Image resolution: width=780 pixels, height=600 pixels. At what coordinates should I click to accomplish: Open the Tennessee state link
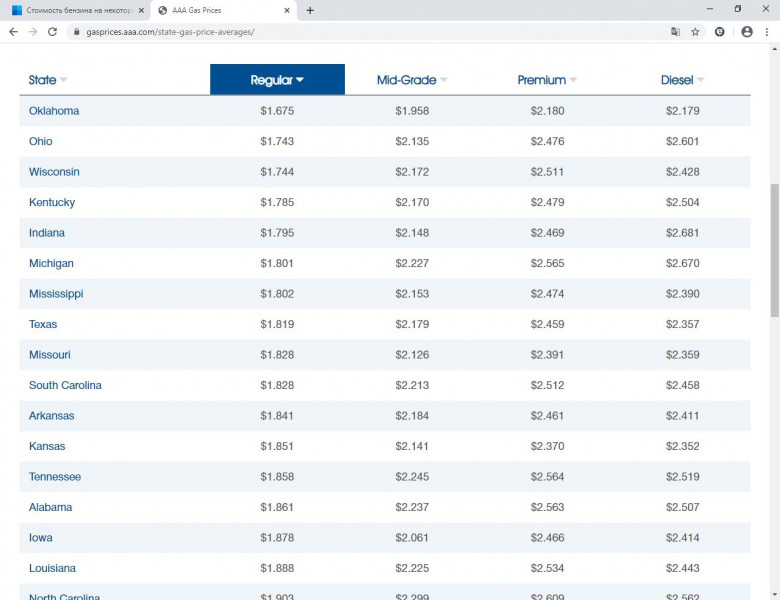point(55,477)
